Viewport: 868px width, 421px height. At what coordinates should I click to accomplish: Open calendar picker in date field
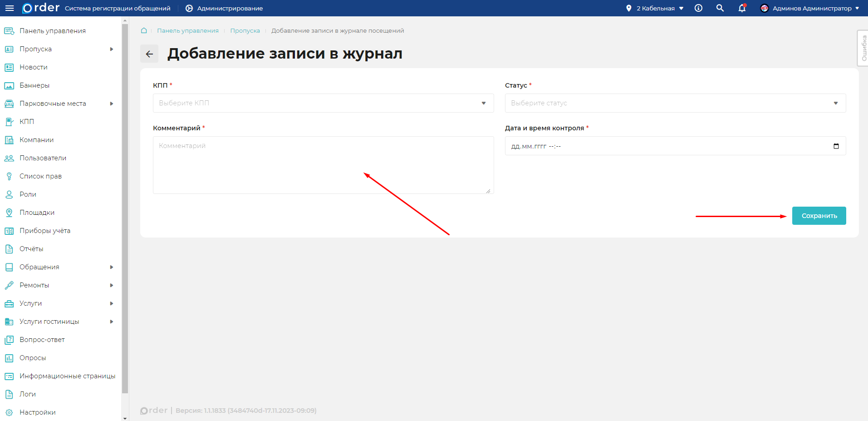[836, 146]
